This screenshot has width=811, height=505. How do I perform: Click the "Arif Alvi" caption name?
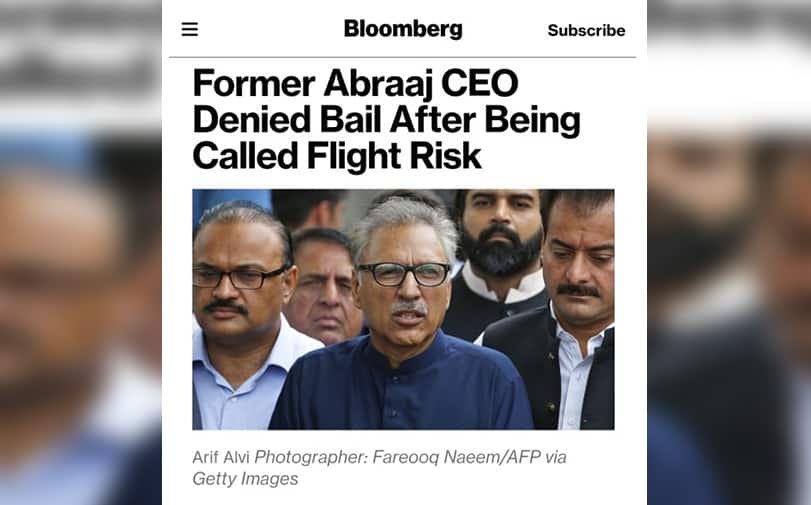221,457
